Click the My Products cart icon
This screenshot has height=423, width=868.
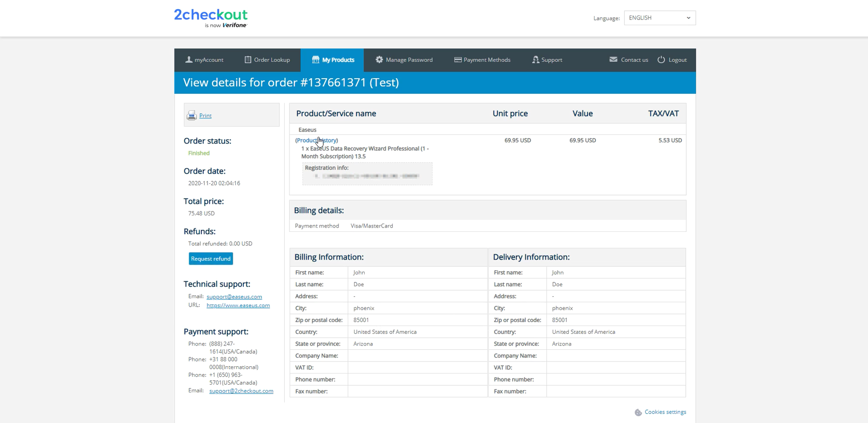coord(316,60)
